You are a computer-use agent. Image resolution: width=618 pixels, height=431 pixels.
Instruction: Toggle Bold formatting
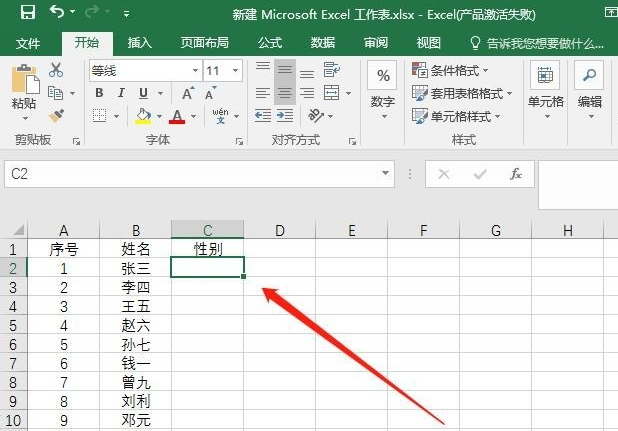pos(99,93)
